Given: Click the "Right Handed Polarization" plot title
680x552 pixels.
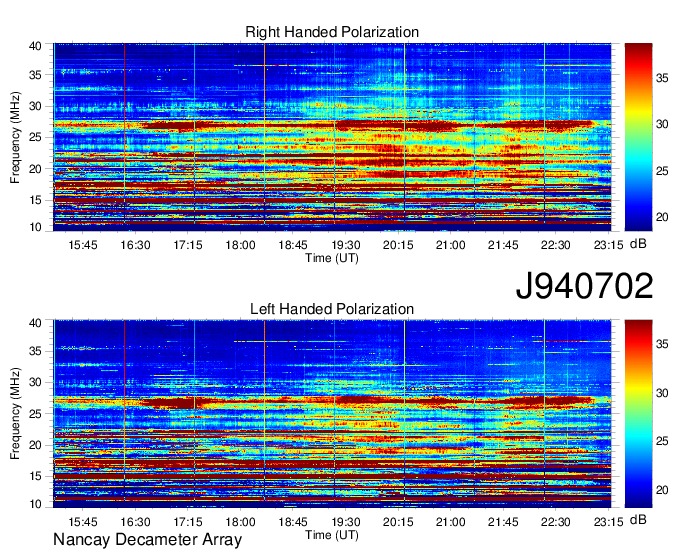Looking at the screenshot, I should (x=332, y=32).
